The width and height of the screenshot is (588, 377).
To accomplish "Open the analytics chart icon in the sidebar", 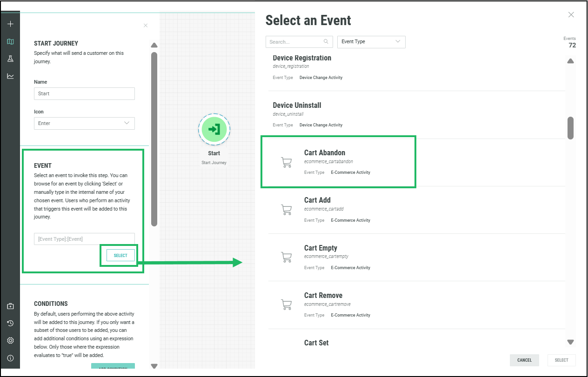I will tap(10, 76).
